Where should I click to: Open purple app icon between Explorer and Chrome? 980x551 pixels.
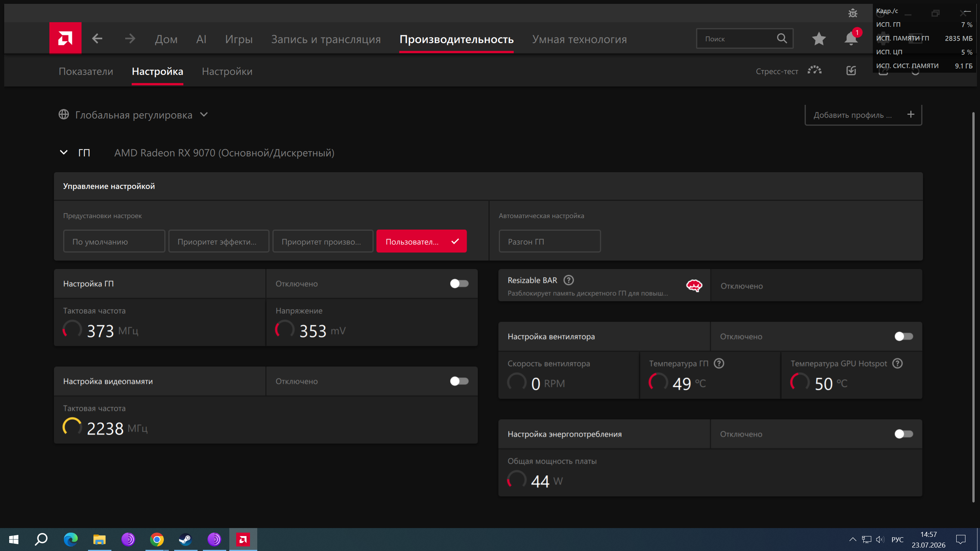(x=128, y=540)
